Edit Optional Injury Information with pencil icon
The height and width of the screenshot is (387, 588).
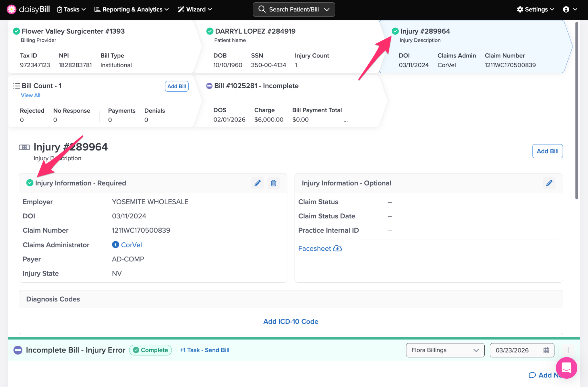549,183
